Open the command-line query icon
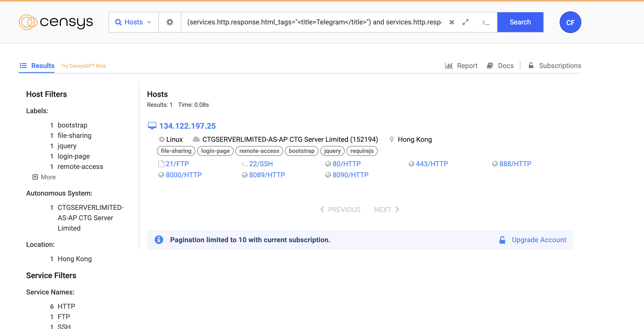The image size is (644, 329). 486,22
